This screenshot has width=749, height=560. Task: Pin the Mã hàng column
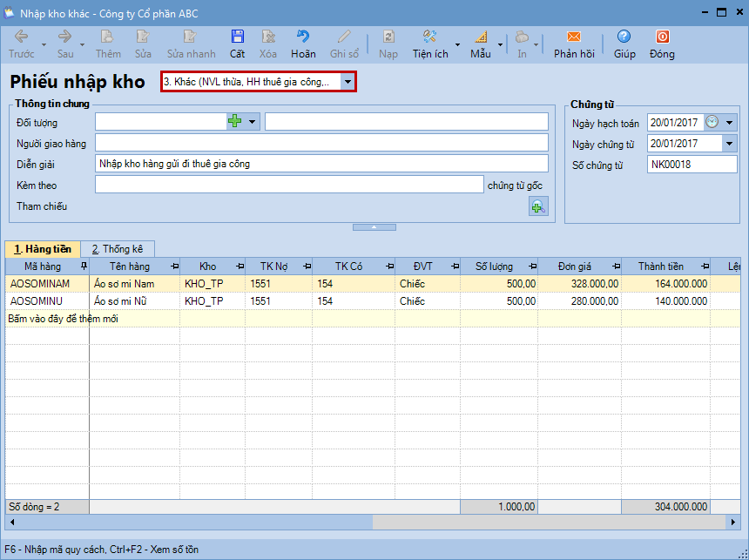pyautogui.click(x=84, y=267)
